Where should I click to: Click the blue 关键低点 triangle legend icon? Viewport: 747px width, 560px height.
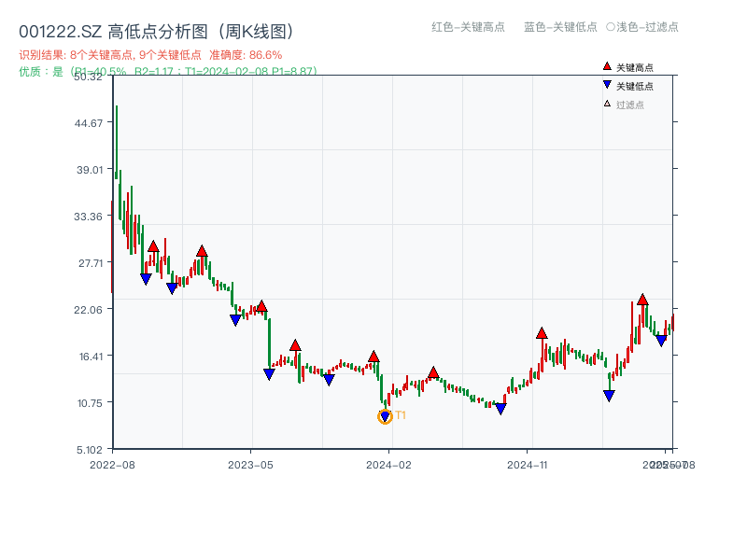point(605,85)
